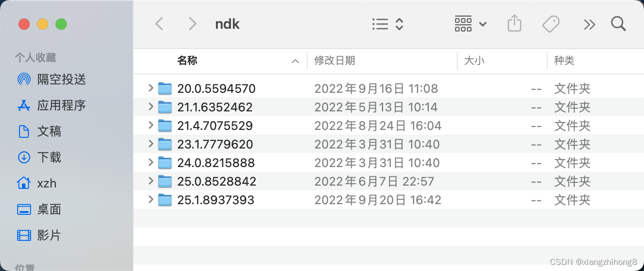Image resolution: width=644 pixels, height=271 pixels.
Task: Go back using the back arrow
Action: [x=159, y=24]
